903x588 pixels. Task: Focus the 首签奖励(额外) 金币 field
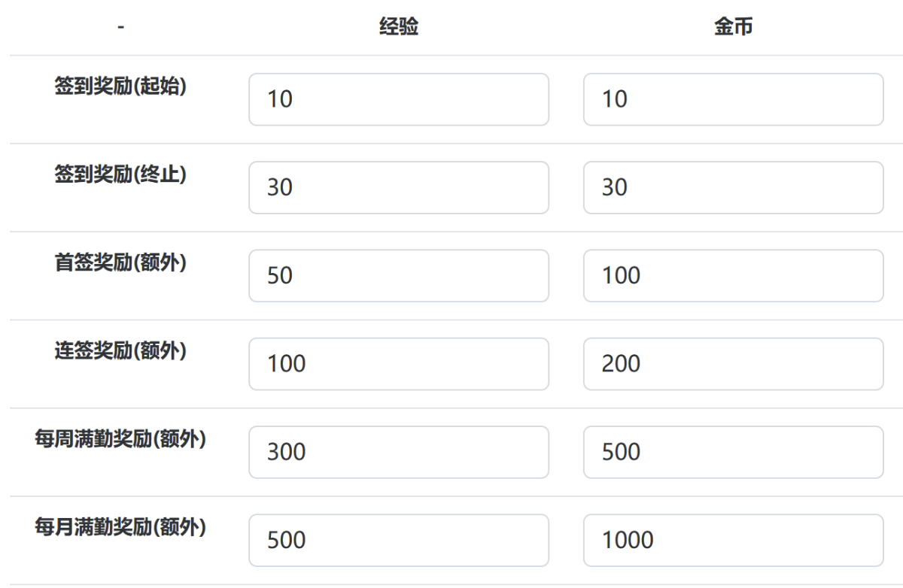[x=733, y=276]
